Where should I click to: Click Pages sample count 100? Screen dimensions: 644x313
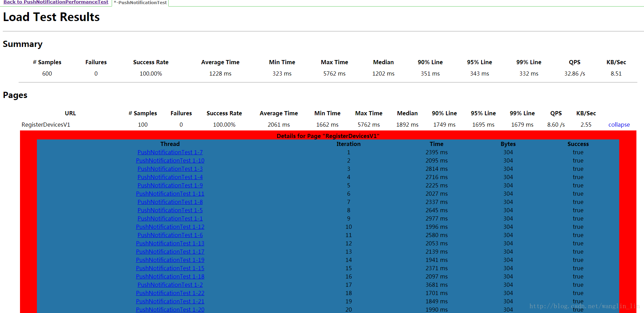143,125
